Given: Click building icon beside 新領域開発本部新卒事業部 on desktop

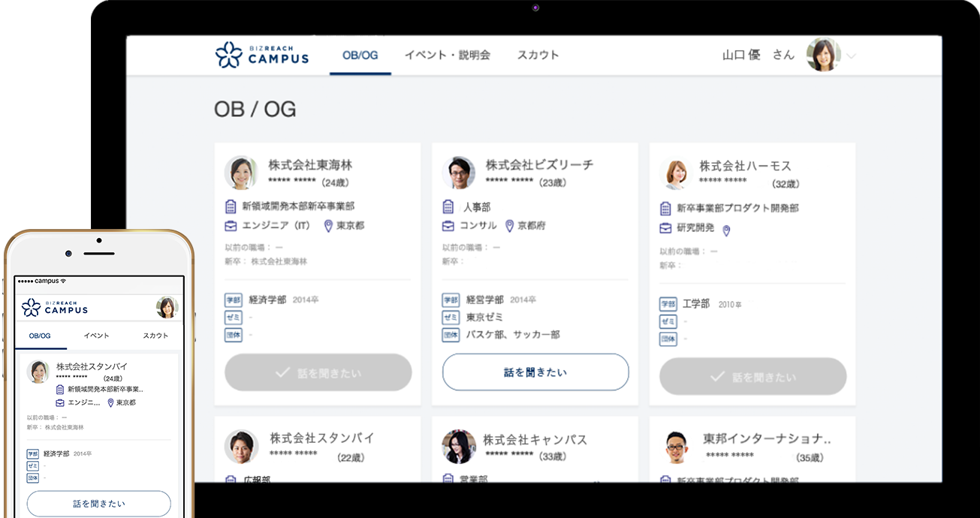Looking at the screenshot, I should (x=231, y=206).
